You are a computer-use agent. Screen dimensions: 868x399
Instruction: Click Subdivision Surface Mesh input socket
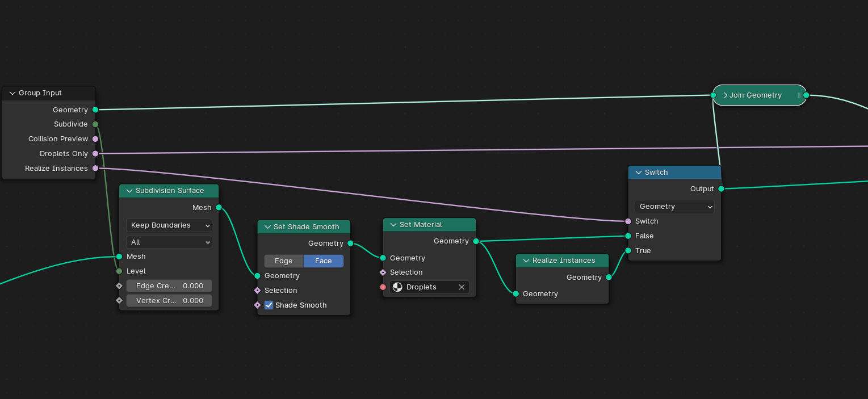coord(119,257)
